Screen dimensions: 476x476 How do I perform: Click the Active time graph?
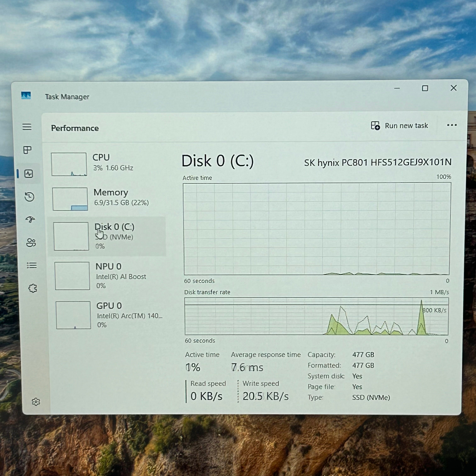(x=317, y=229)
